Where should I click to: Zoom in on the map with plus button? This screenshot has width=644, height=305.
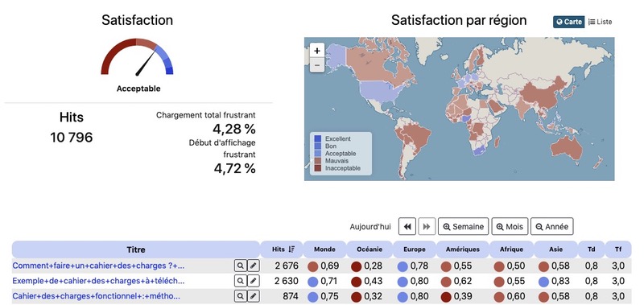316,52
